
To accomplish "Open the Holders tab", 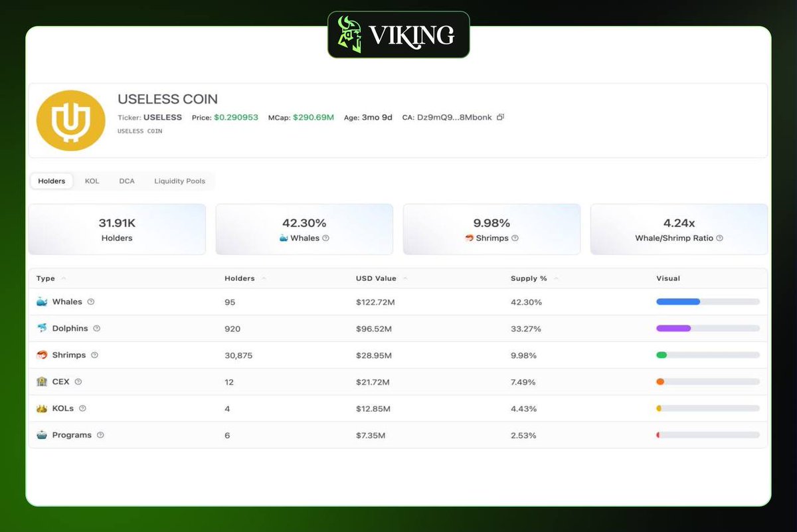I will (52, 181).
